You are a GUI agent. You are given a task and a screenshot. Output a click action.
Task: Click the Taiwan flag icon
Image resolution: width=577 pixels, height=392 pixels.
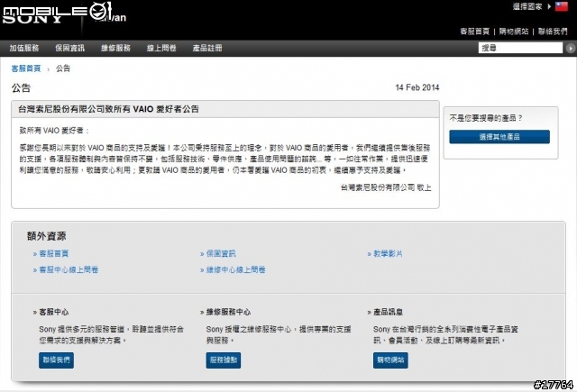point(561,6)
